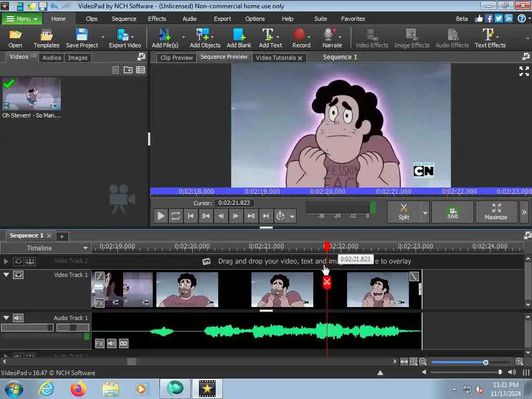This screenshot has height=399, width=532.
Task: Open the Menu dropdown button
Action: 22,19
